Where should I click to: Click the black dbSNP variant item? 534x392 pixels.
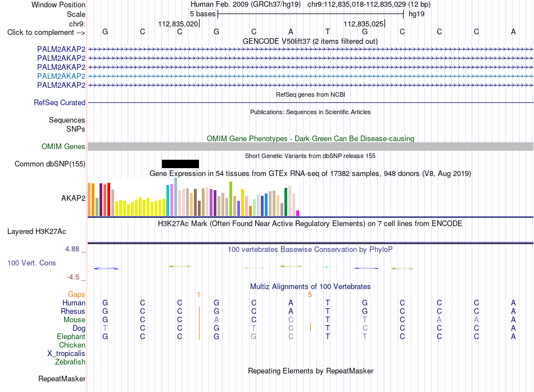point(180,164)
